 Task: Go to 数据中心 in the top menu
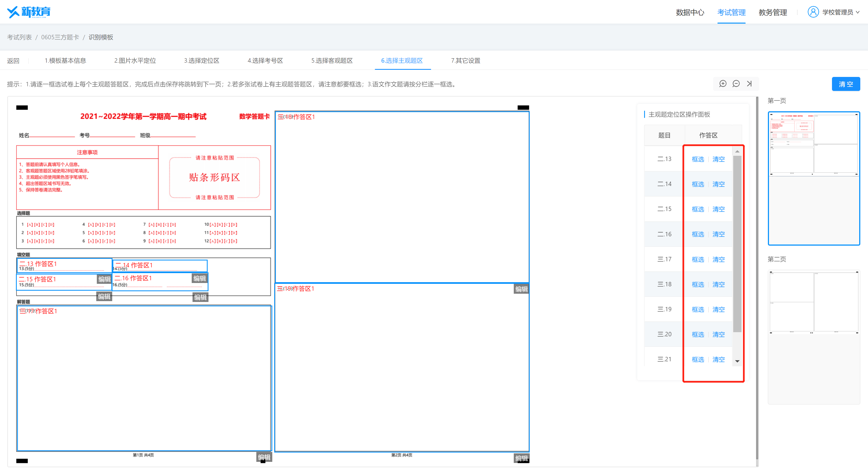pos(690,12)
